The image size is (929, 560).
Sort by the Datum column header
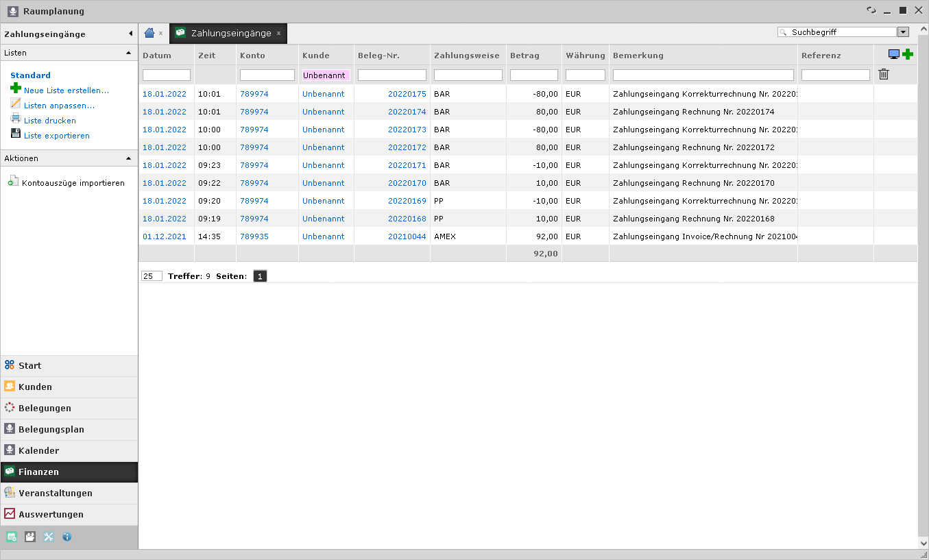(x=157, y=56)
